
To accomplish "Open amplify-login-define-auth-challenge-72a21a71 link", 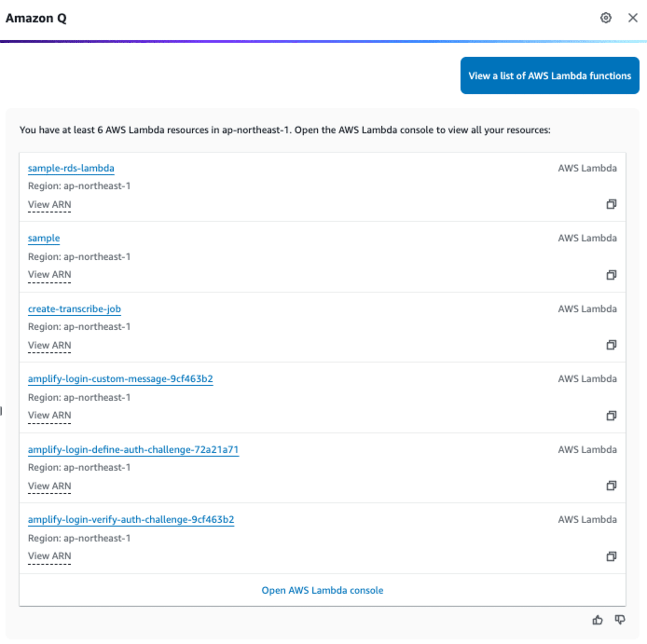I will coord(133,449).
